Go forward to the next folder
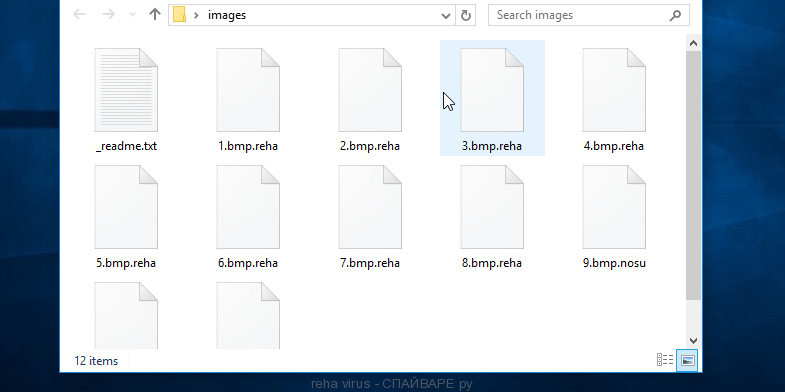The width and height of the screenshot is (785, 392). tap(108, 15)
